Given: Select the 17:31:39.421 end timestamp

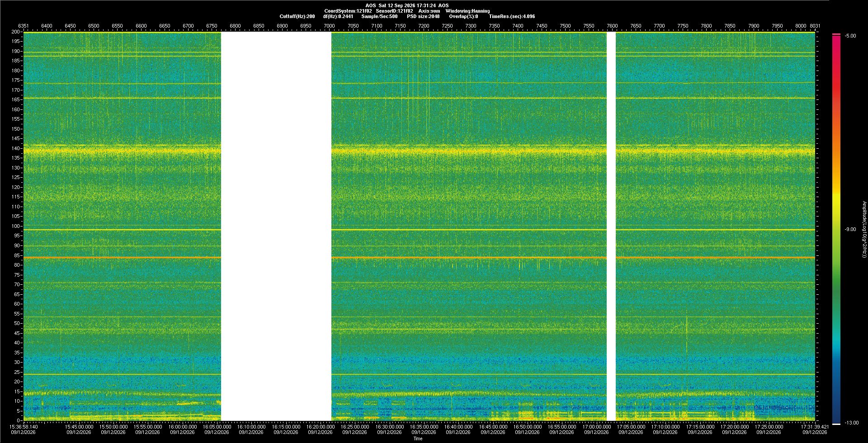Looking at the screenshot, I should (815, 426).
